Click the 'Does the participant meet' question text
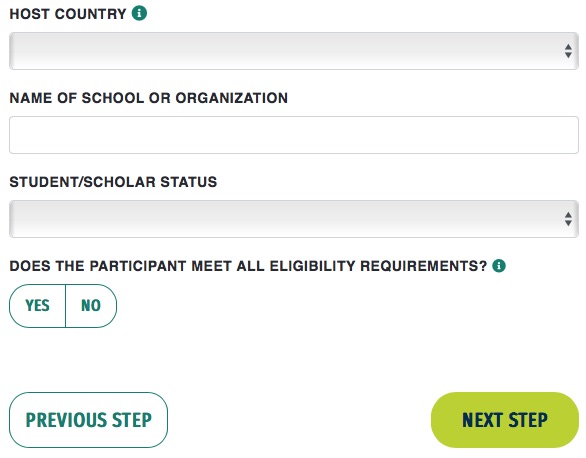The width and height of the screenshot is (586, 458). point(248,266)
